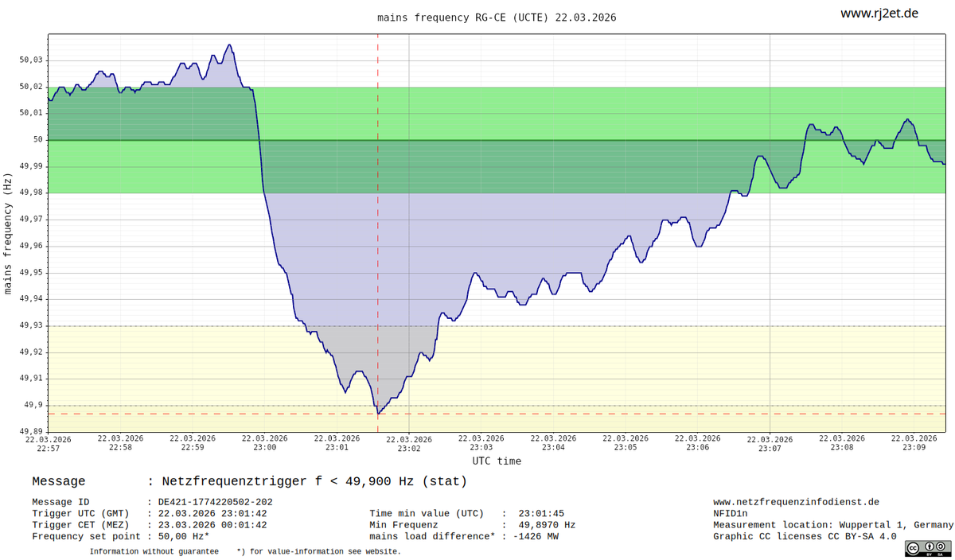Click the Min Frequenz value 49,8970 Hz
Viewport: 955px width, 560px height.
(547, 525)
